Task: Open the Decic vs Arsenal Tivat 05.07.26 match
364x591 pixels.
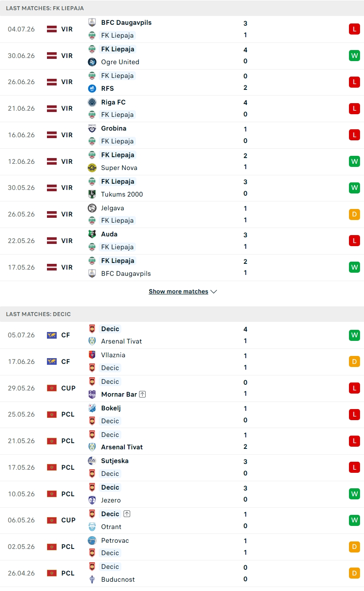Action: 182,335
